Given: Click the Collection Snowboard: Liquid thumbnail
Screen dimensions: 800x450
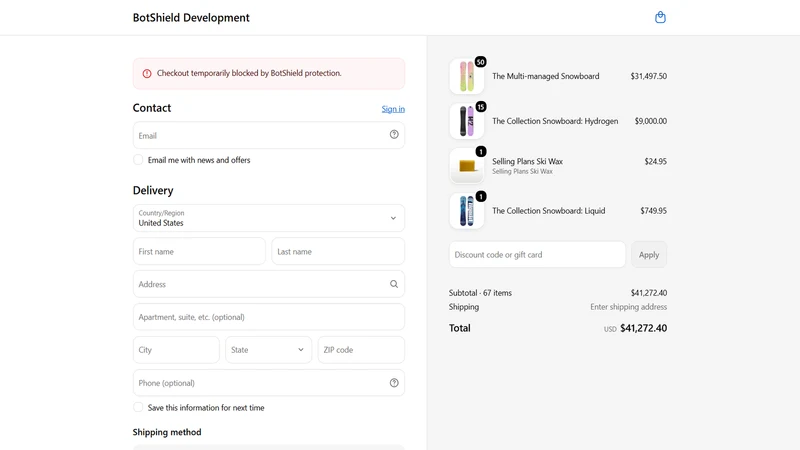Looking at the screenshot, I should click(x=467, y=211).
